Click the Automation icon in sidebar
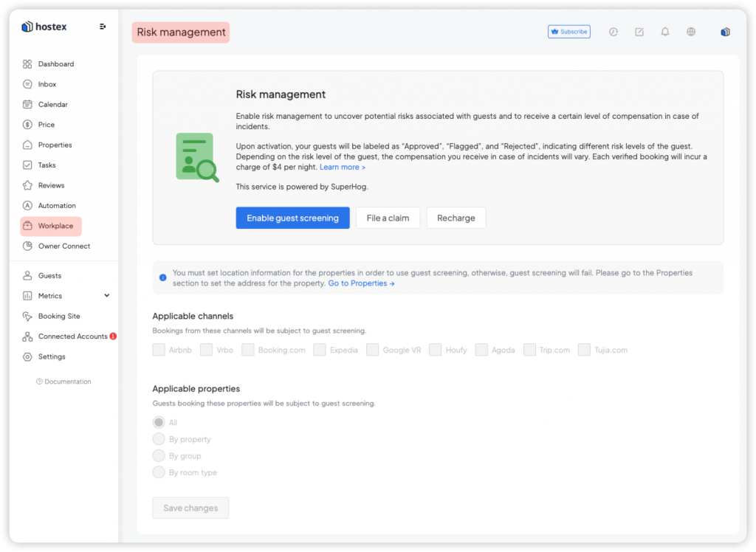This screenshot has width=756, height=552. click(x=27, y=205)
